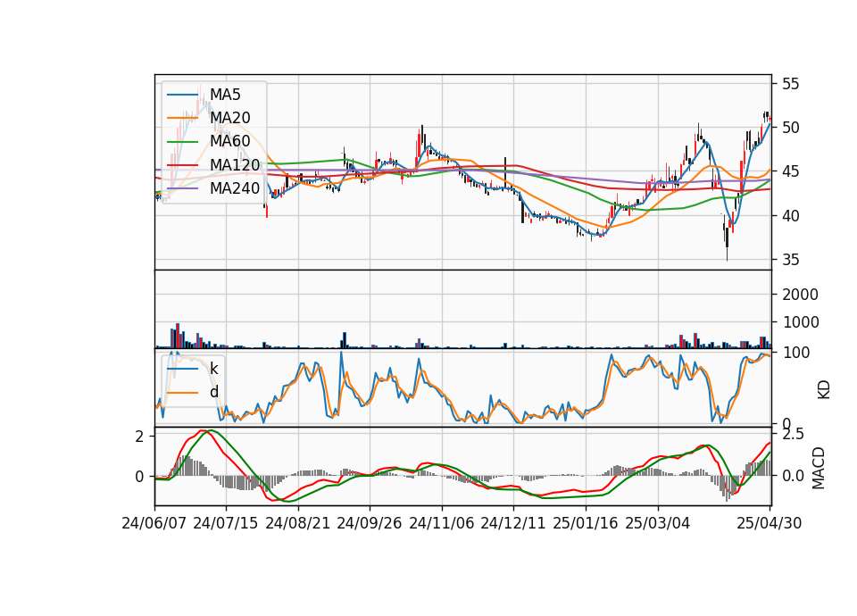Click the d legend label in KD panel
The width and height of the screenshot is (857, 616).
[x=214, y=392]
